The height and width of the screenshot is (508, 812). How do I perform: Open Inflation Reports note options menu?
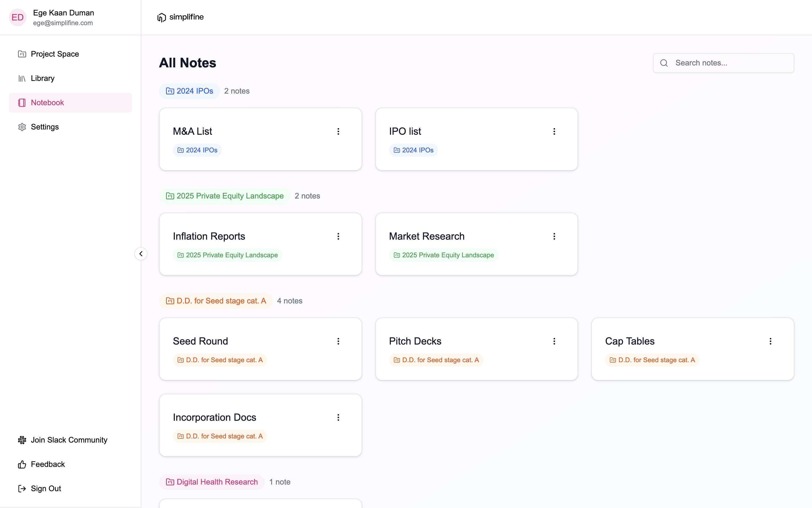click(338, 236)
